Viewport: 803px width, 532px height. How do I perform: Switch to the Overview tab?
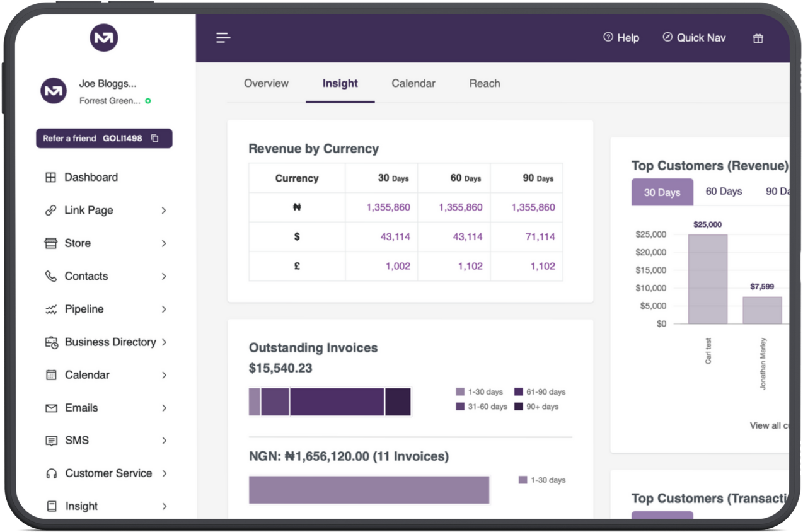(266, 83)
